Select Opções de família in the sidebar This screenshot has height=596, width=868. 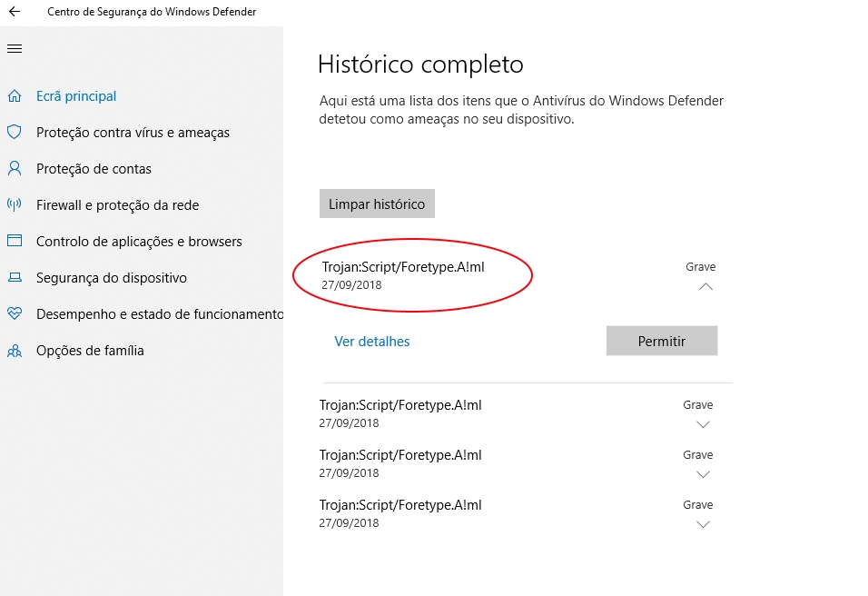tap(90, 350)
